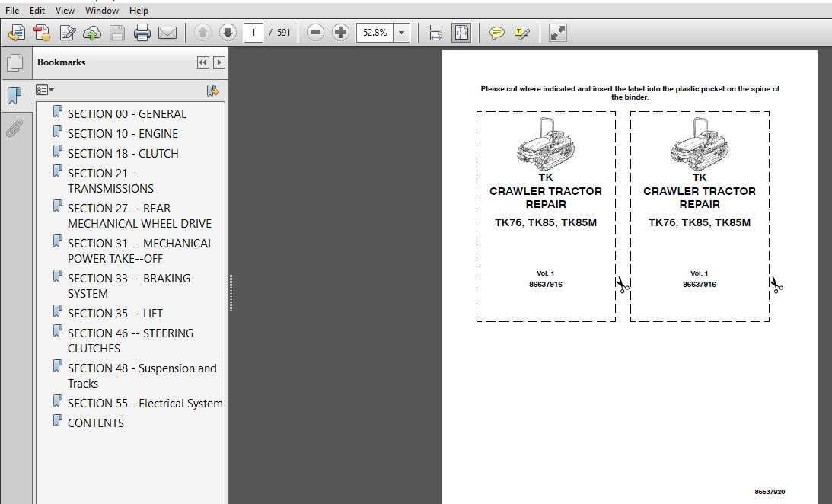The width and height of the screenshot is (832, 504).
Task: Click the Read Mode expand icon
Action: (x=558, y=33)
